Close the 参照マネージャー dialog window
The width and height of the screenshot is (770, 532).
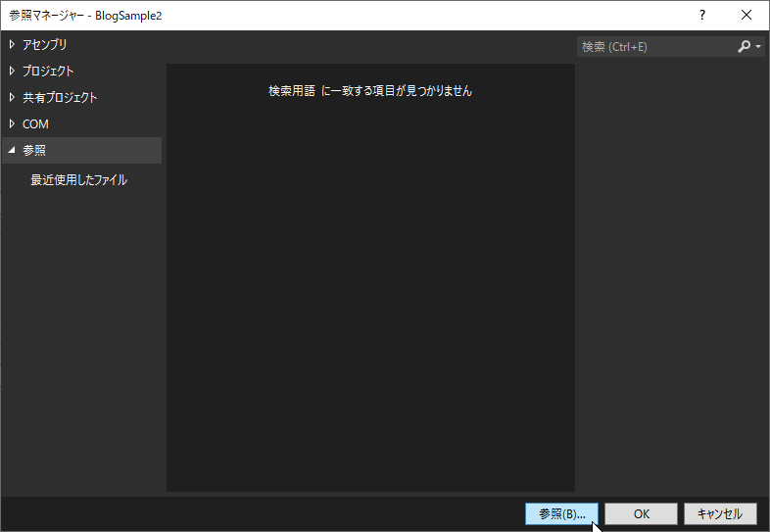pyautogui.click(x=746, y=15)
